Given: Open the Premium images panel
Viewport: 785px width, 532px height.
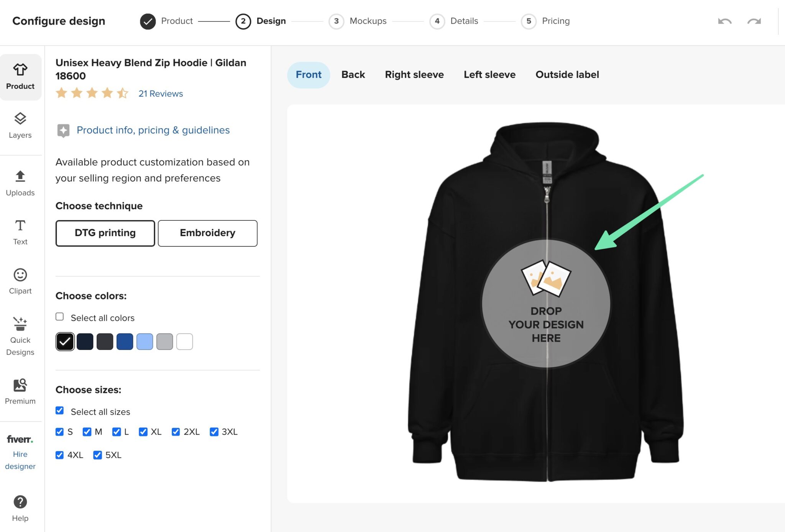Looking at the screenshot, I should click(x=20, y=390).
